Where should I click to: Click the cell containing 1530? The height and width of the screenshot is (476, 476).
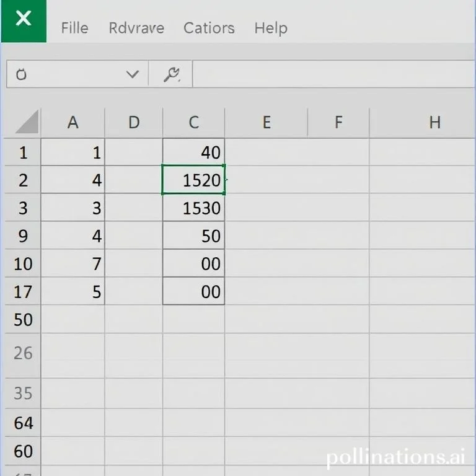tap(193, 208)
